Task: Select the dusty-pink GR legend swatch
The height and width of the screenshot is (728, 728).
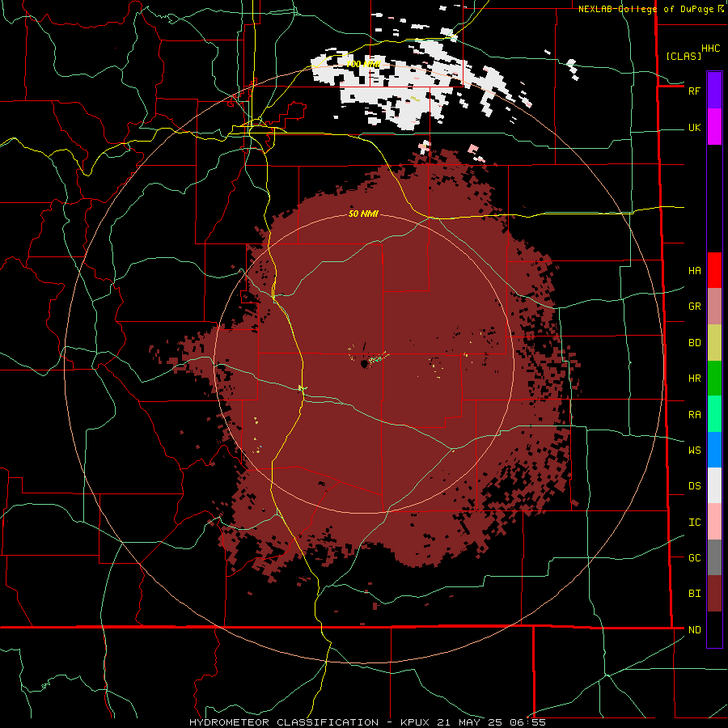Action: click(714, 306)
